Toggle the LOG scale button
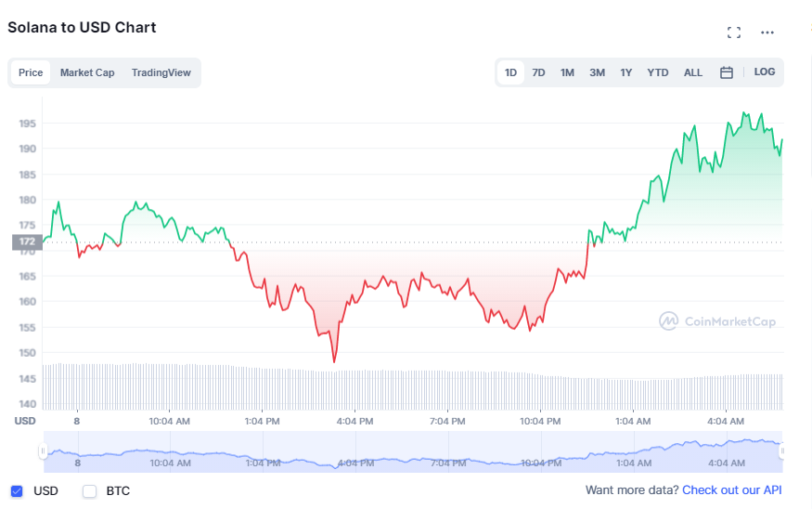The width and height of the screenshot is (812, 509). (765, 72)
